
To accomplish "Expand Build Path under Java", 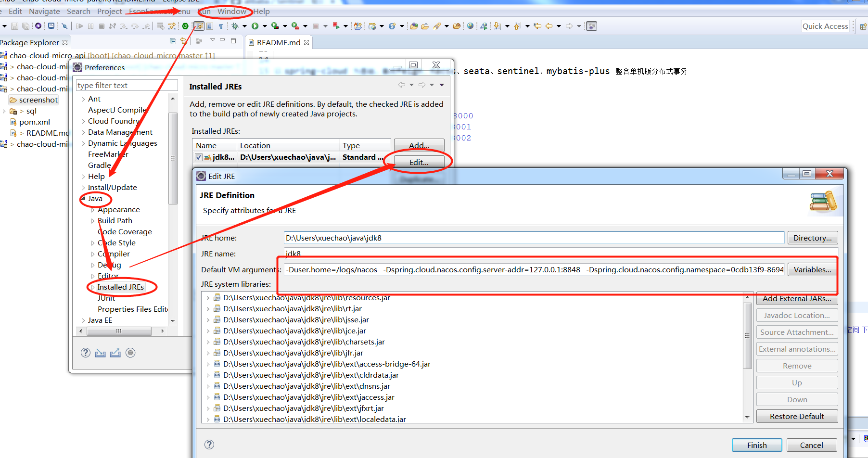I will click(93, 221).
